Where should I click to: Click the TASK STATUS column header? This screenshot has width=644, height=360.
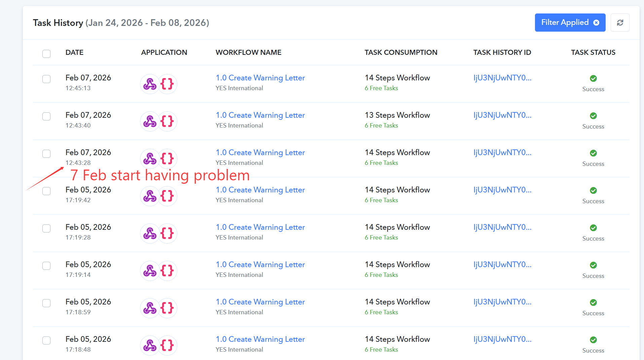pyautogui.click(x=593, y=52)
